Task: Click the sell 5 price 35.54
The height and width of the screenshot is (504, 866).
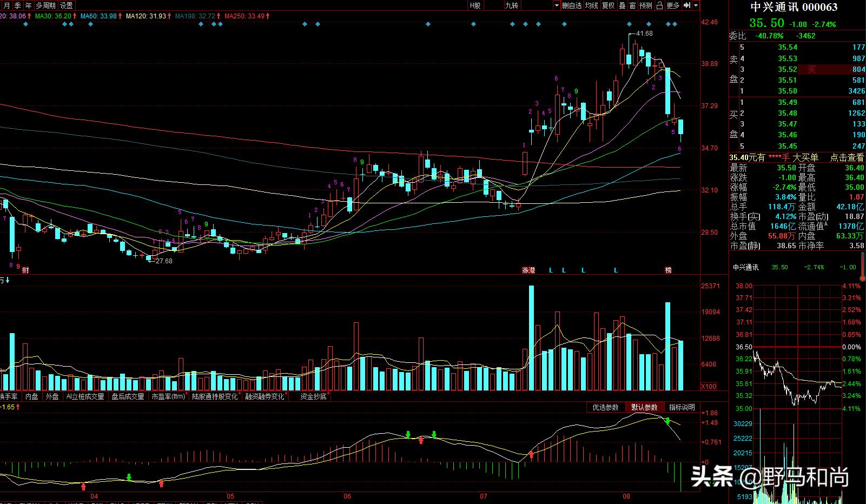Action: [x=788, y=48]
